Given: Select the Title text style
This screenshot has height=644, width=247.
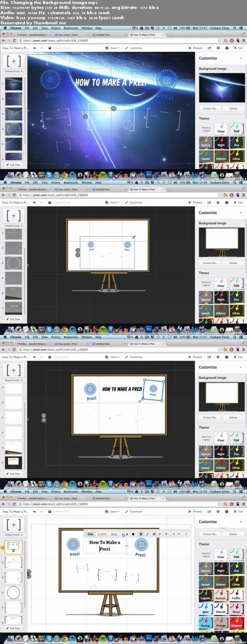Looking at the screenshot, I should pyautogui.click(x=90, y=534).
